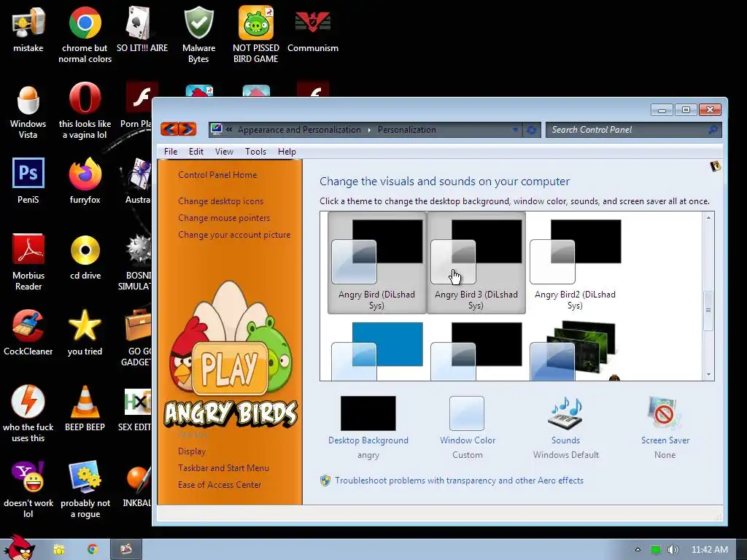Click Appearance and Personalization breadcrumb

(x=299, y=130)
